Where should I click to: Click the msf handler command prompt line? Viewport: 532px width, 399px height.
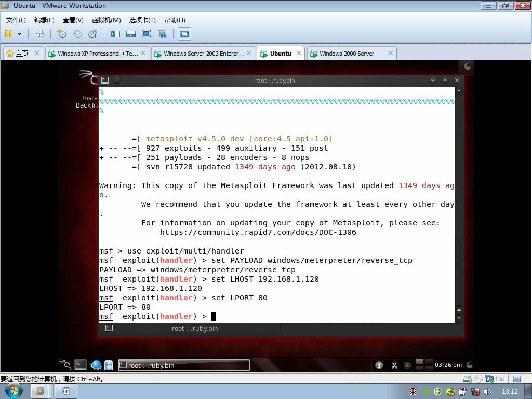click(157, 316)
